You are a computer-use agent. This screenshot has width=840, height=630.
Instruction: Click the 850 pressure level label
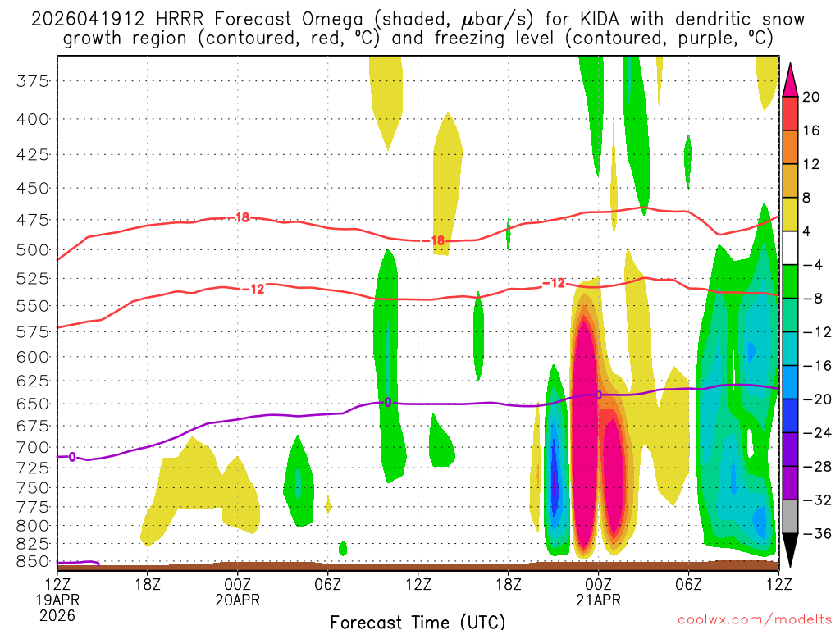[x=32, y=561]
